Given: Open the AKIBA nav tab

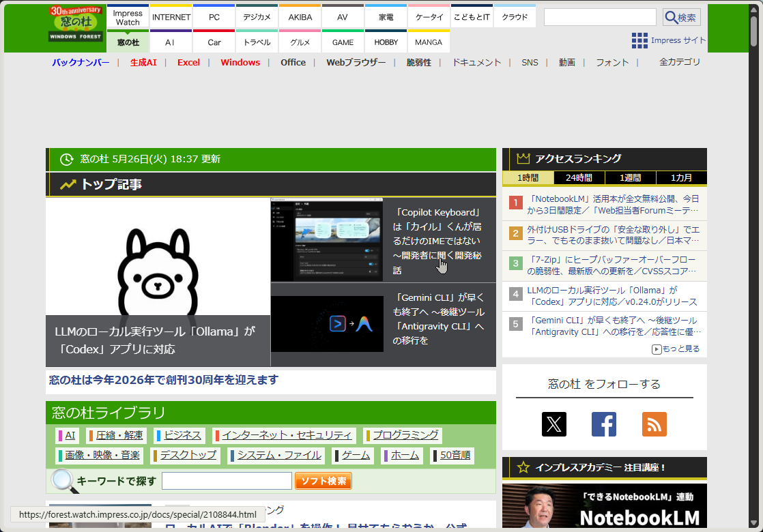Looking at the screenshot, I should pos(300,17).
